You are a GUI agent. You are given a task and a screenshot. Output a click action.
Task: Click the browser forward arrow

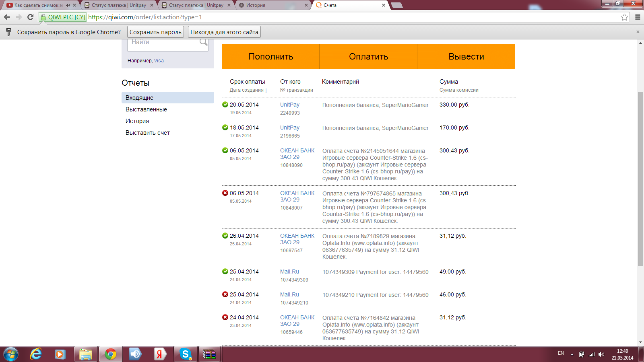pos(19,17)
